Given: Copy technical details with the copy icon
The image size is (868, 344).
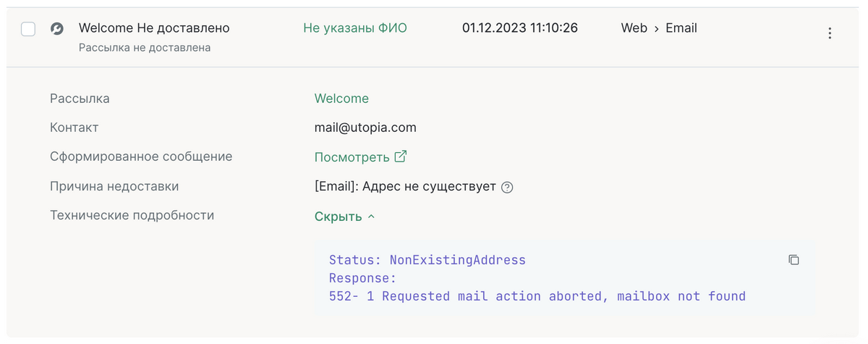Looking at the screenshot, I should point(793,259).
